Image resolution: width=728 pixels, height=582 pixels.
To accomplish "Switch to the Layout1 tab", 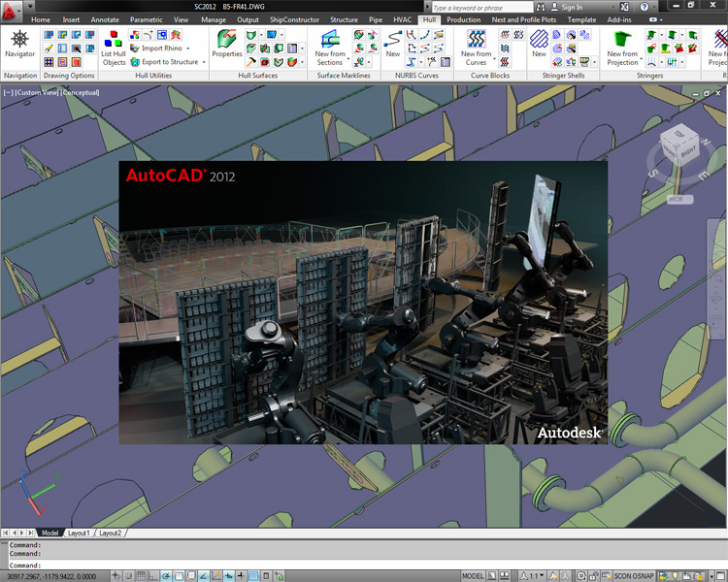I will tap(79, 533).
